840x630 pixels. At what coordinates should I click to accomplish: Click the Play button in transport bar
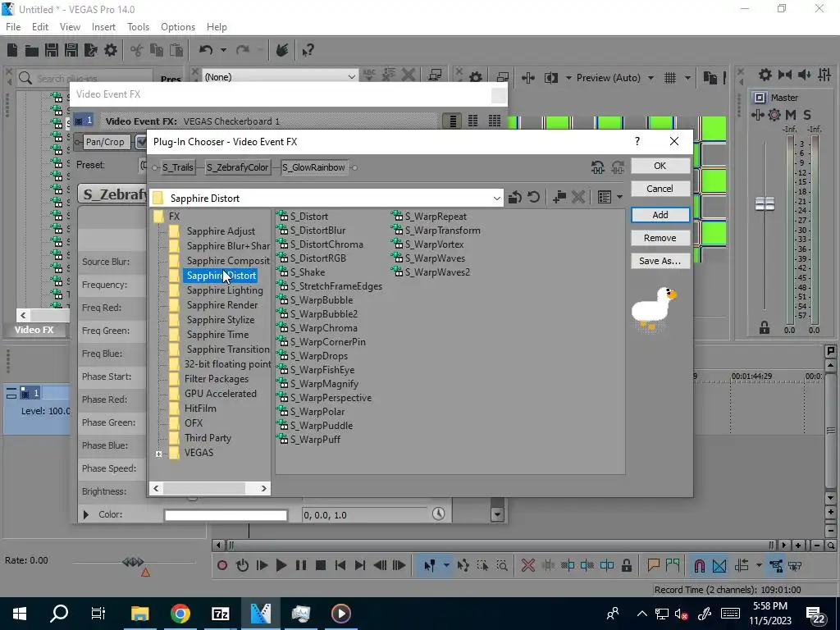click(x=281, y=565)
